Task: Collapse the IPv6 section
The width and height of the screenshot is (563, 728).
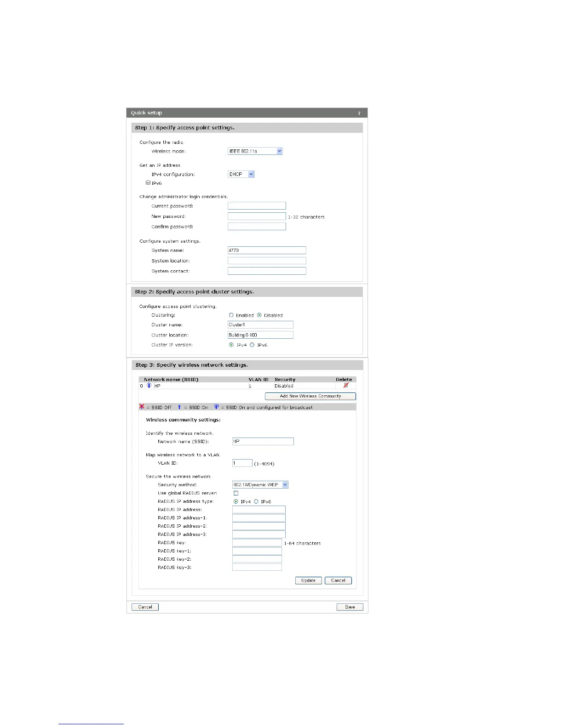Action: 148,182
